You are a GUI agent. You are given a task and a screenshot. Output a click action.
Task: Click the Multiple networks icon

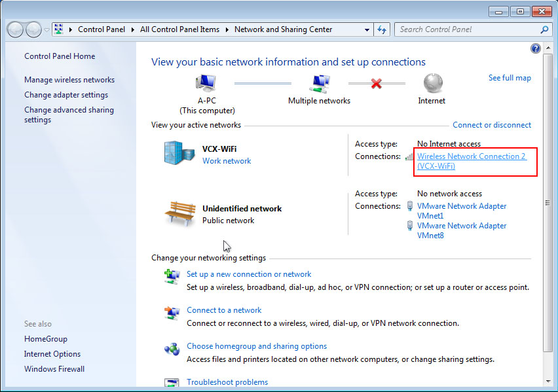(319, 84)
